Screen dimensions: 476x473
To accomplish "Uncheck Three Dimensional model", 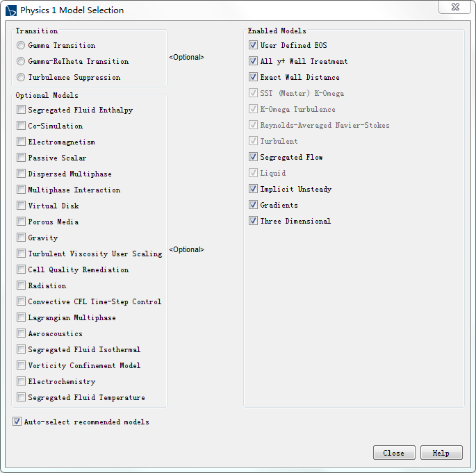I will [x=254, y=221].
